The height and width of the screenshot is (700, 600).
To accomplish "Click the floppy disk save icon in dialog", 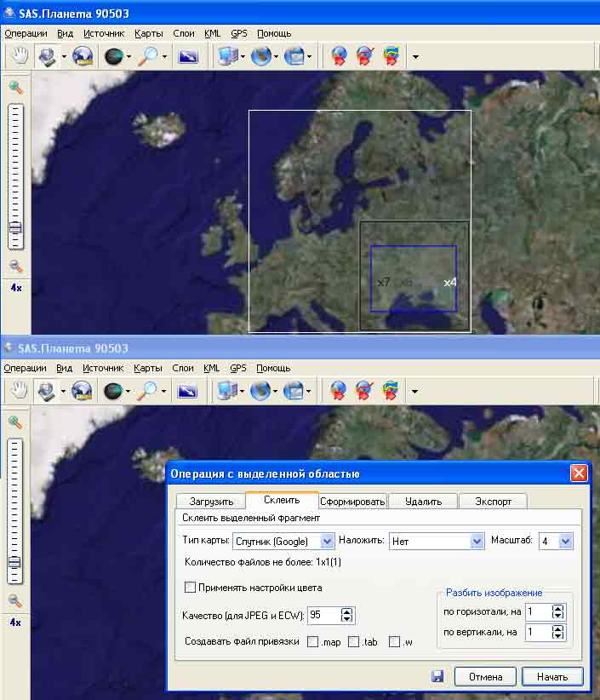I will pyautogui.click(x=437, y=677).
